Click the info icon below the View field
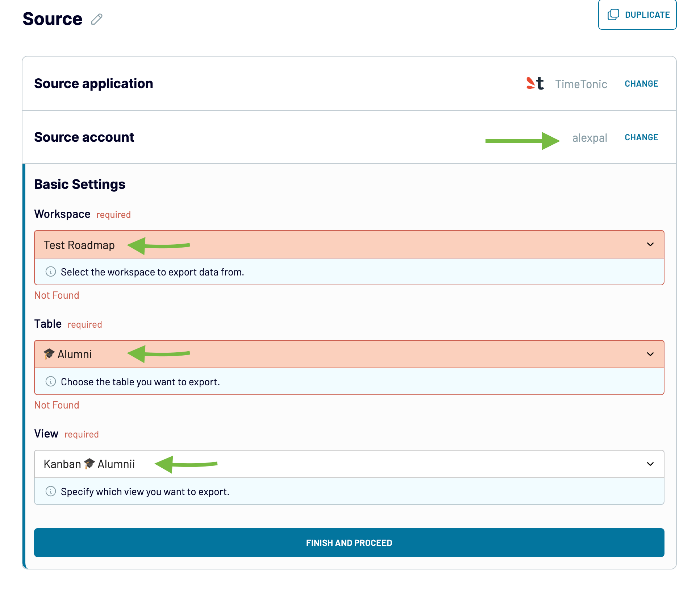Screen dimensions: 700x601 pos(50,492)
